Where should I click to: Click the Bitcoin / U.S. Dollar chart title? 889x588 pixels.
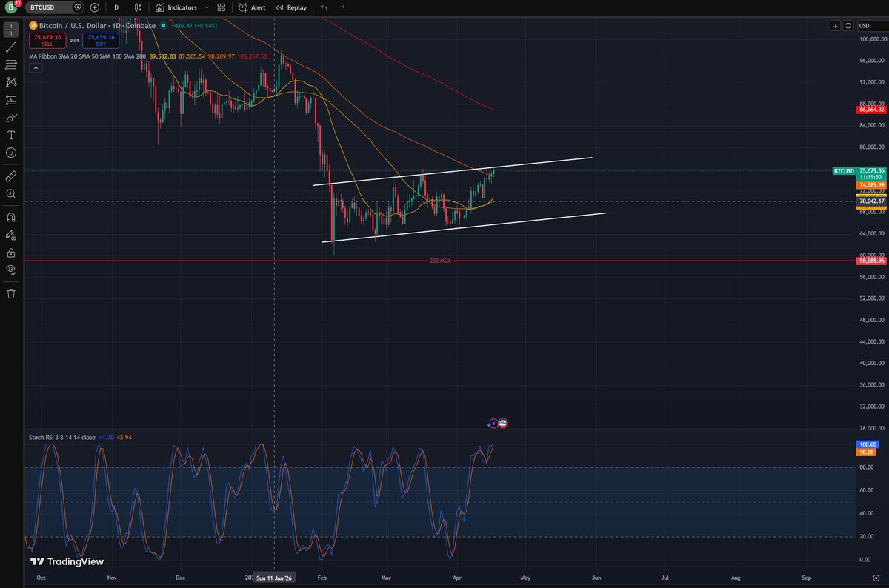tap(98, 26)
